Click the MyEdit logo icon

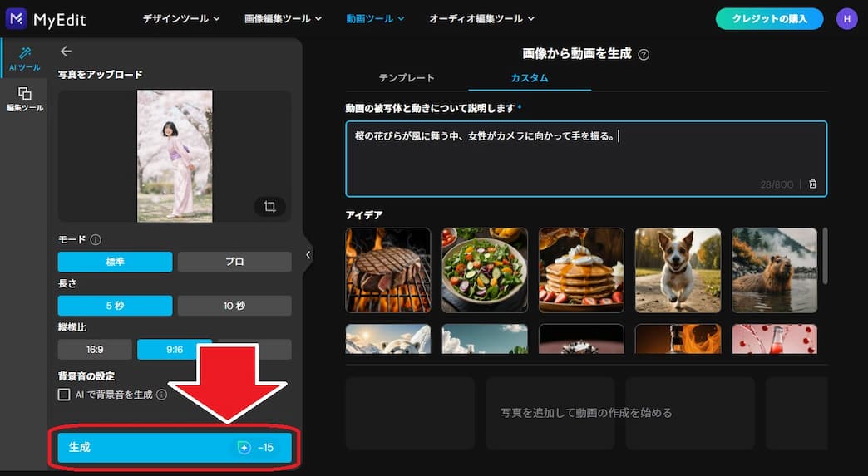[x=17, y=18]
